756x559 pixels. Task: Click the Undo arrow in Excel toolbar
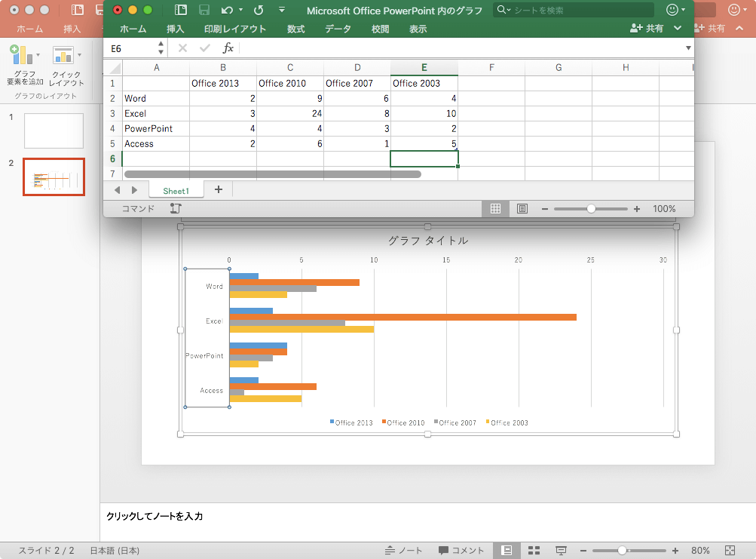(227, 10)
